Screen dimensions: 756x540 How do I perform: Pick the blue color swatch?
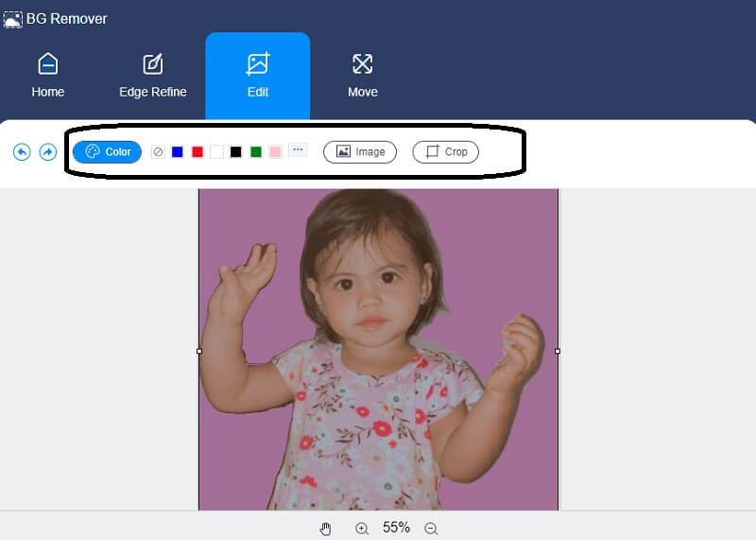pyautogui.click(x=177, y=151)
